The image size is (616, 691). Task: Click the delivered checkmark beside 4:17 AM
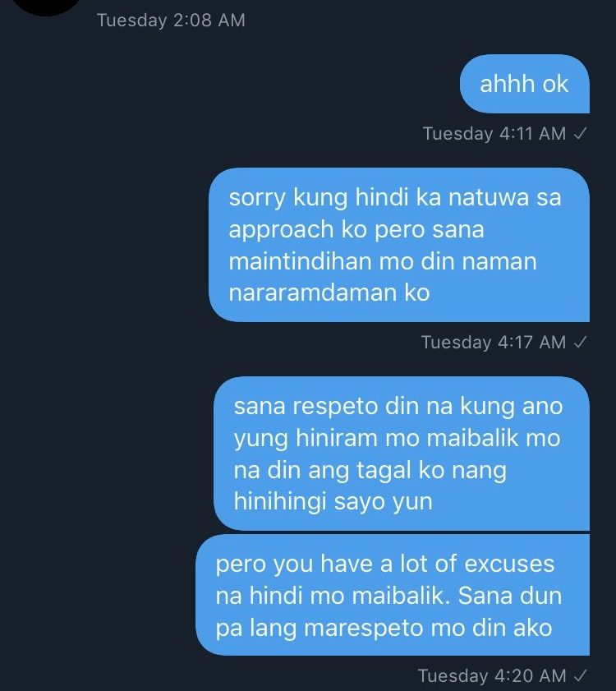tap(581, 342)
